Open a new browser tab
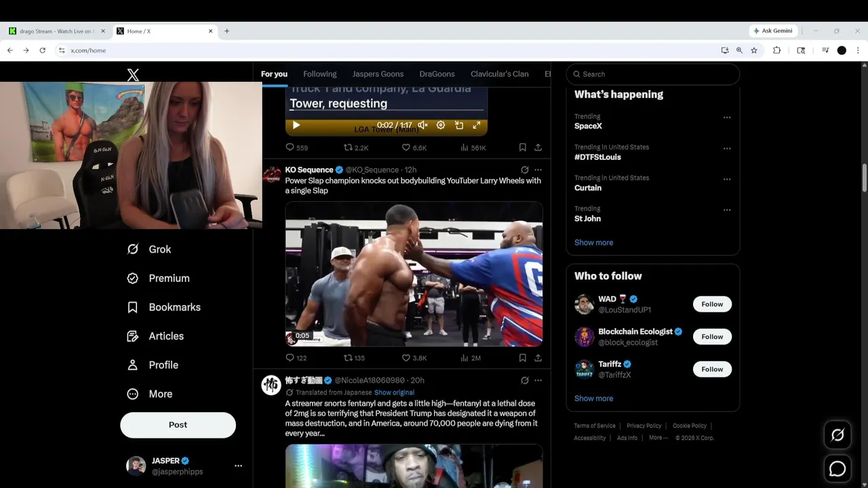The width and height of the screenshot is (868, 488). [x=226, y=31]
